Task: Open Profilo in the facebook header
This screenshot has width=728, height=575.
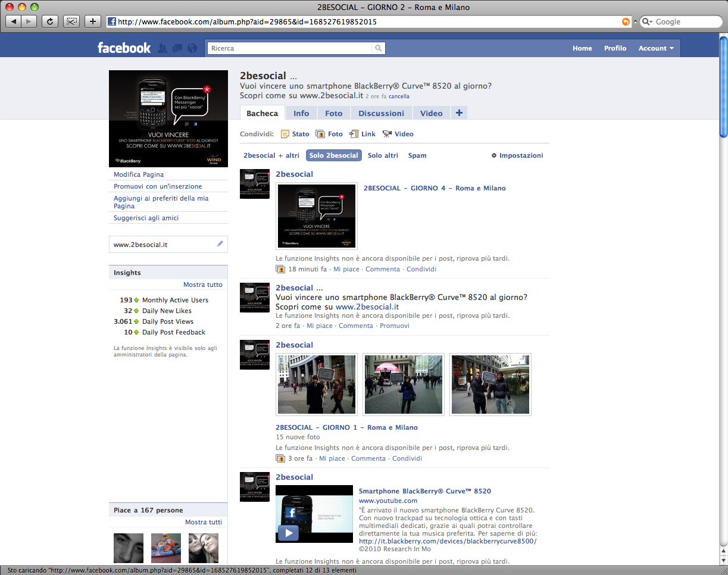Action: click(x=615, y=48)
